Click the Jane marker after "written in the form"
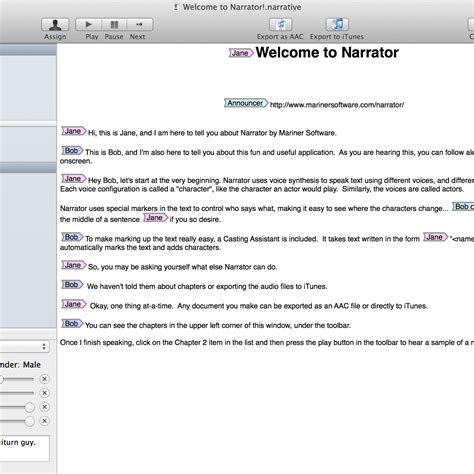Screen dimensions: 474x474 coord(435,237)
